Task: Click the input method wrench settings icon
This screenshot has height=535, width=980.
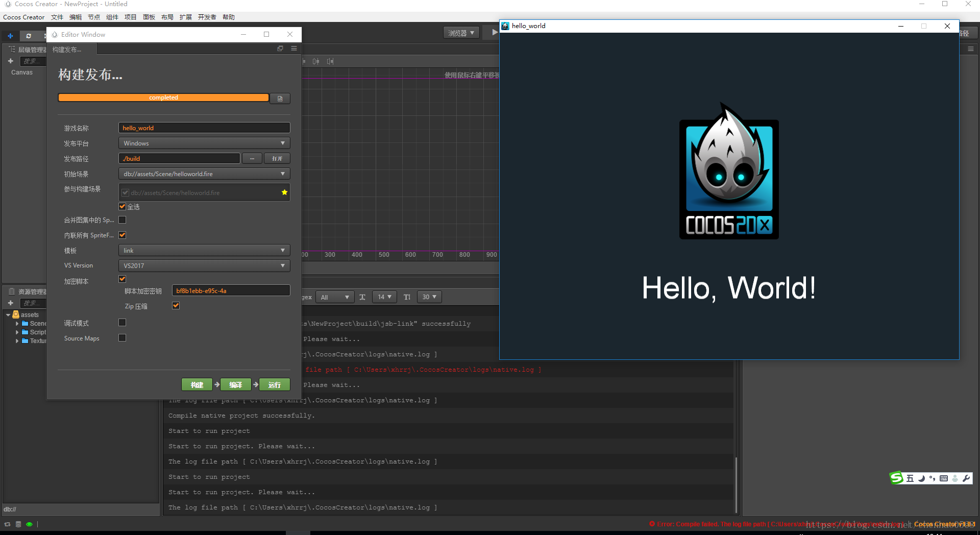Action: (x=966, y=478)
